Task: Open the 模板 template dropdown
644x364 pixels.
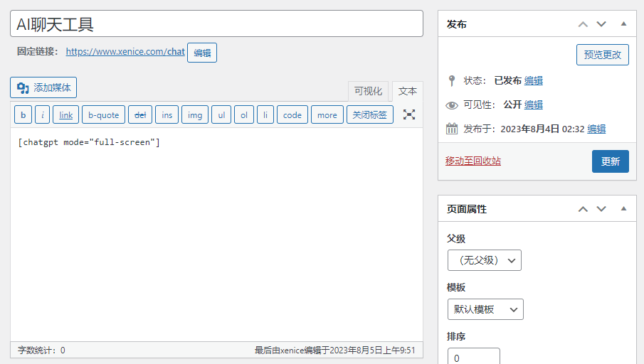Action: coord(485,309)
